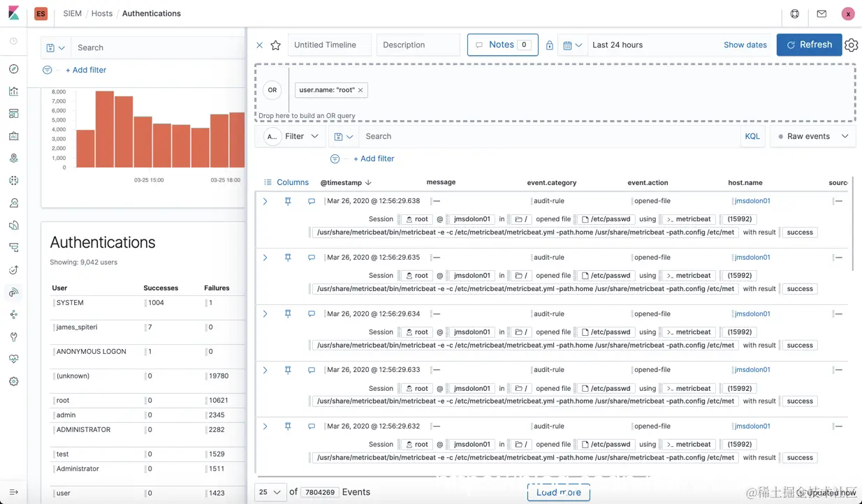862x504 pixels.
Task: Expand the 12:56:29.635 event row
Action: click(x=265, y=258)
